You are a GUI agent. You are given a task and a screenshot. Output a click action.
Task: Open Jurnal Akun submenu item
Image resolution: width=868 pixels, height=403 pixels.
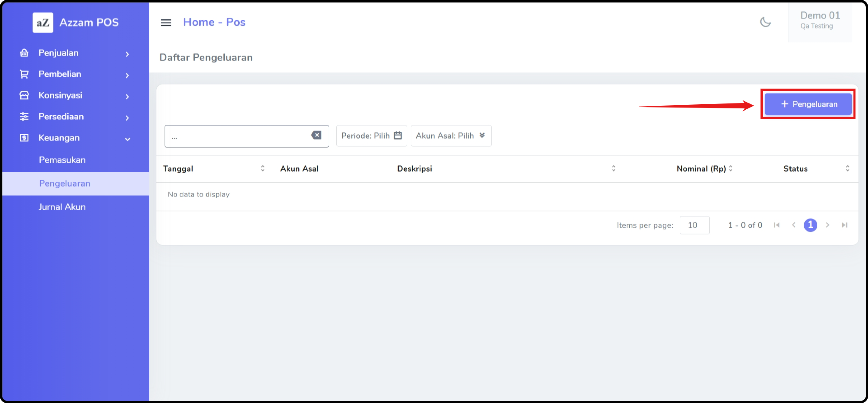62,207
